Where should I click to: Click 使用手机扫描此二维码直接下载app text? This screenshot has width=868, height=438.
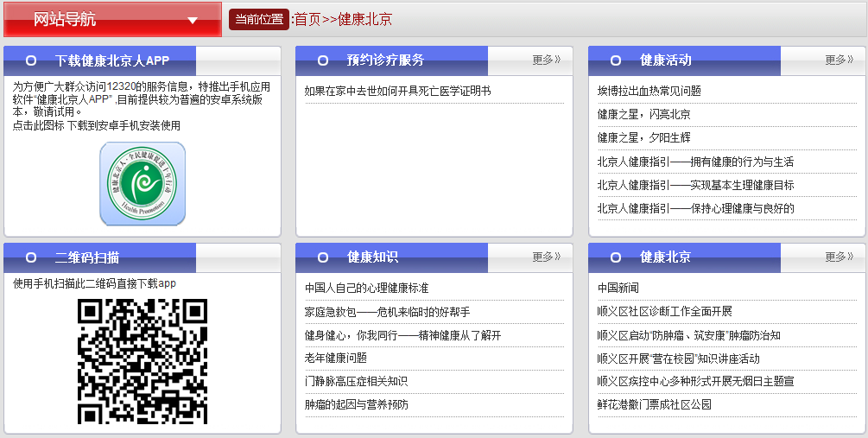(x=94, y=283)
